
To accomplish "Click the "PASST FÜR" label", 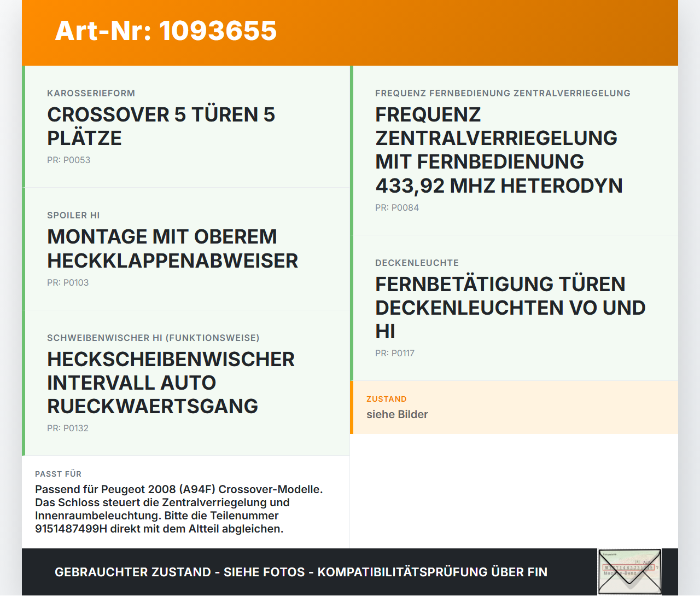I will [x=58, y=474].
